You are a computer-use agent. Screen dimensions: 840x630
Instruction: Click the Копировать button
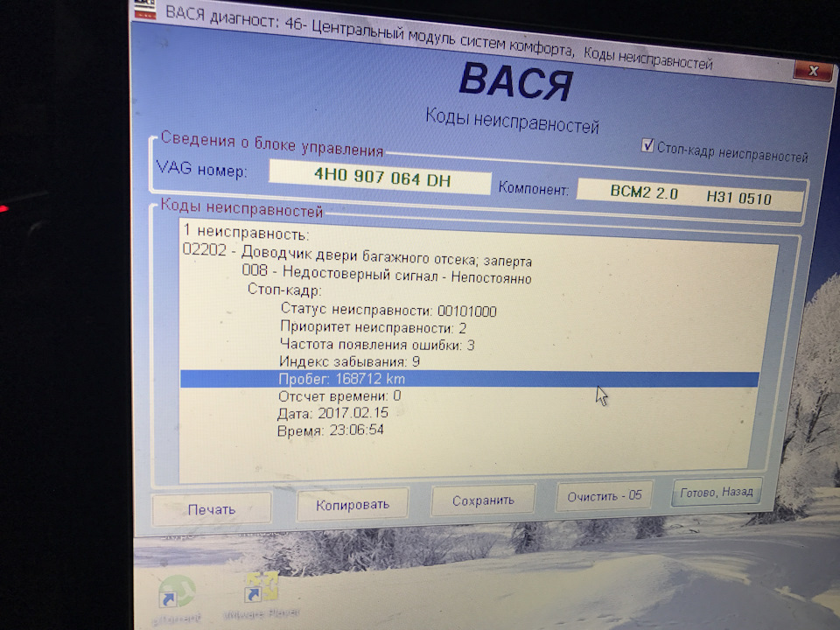click(x=353, y=505)
